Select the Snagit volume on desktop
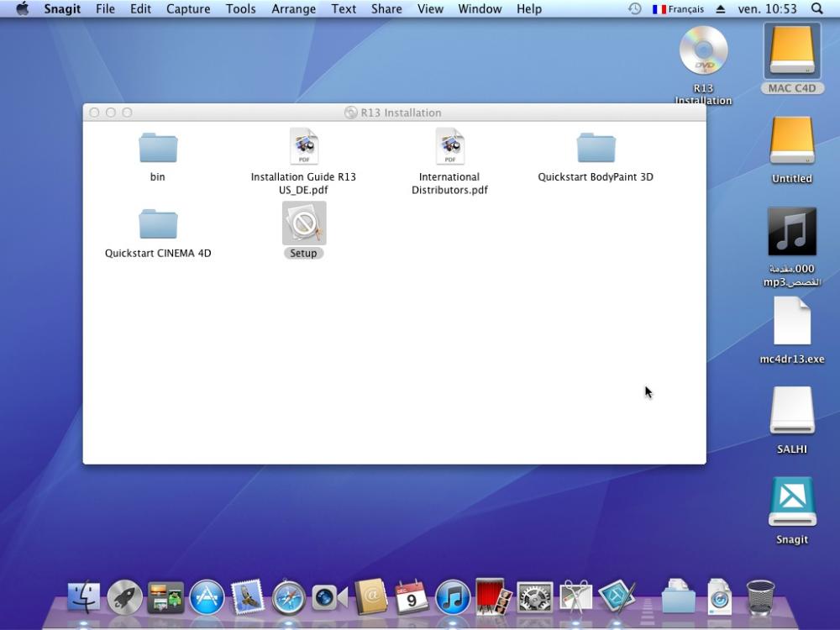Screen dimensions: 840x630 pos(792,502)
